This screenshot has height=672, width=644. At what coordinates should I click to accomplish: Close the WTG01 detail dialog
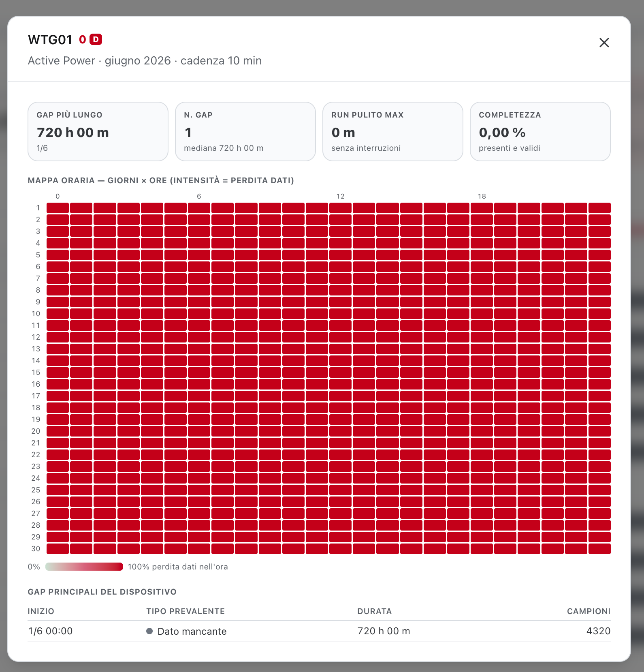coord(604,43)
